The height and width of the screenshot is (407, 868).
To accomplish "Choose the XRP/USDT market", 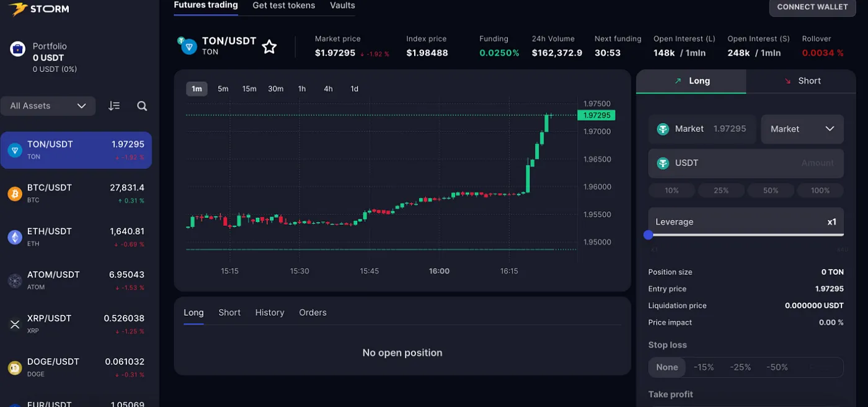I will (76, 323).
